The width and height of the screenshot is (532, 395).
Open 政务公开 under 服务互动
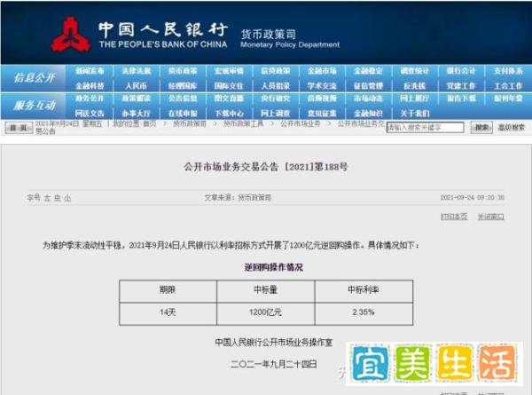point(90,99)
